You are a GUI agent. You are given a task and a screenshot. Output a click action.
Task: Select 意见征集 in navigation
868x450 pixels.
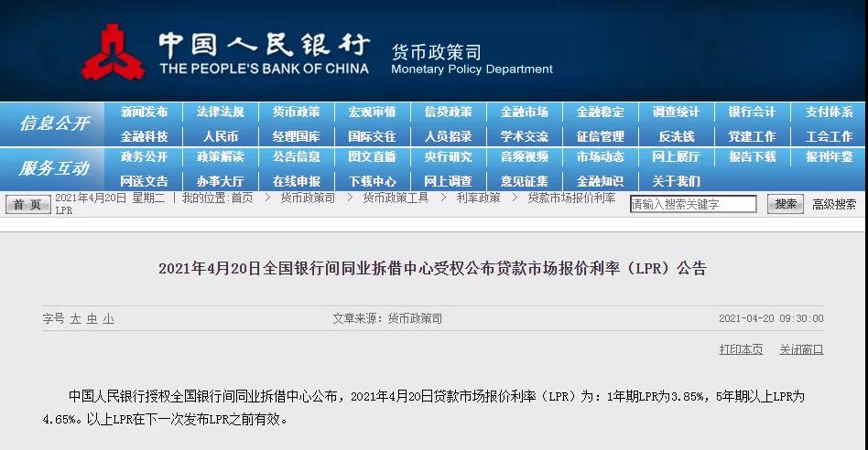click(525, 181)
